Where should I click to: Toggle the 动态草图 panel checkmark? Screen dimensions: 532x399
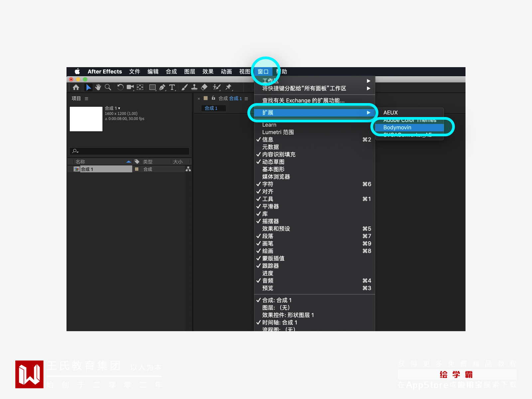pos(258,162)
